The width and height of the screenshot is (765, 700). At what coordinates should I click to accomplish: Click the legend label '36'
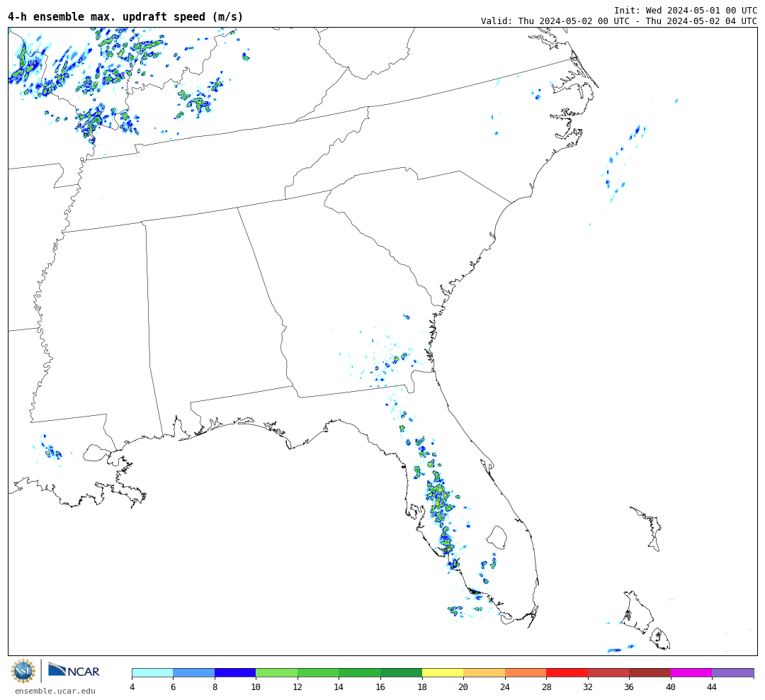[x=630, y=687]
